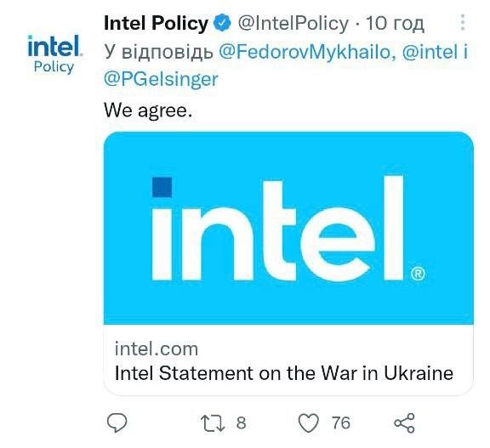Share the tweet using share icon
The image size is (490, 448).
click(x=404, y=423)
